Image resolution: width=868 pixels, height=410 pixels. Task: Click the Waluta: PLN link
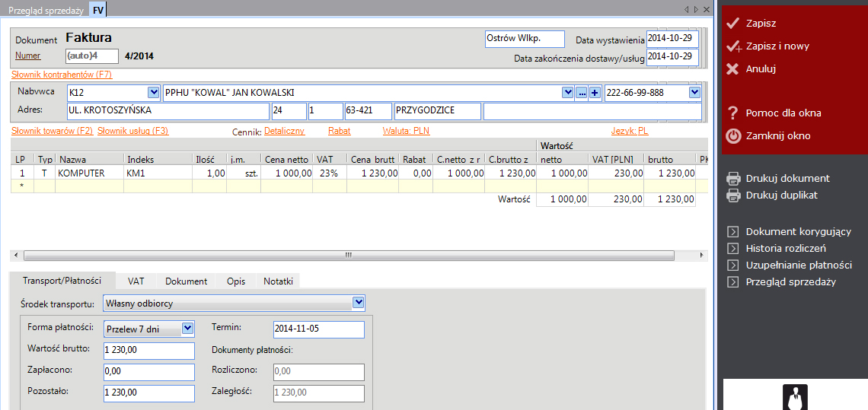(407, 131)
